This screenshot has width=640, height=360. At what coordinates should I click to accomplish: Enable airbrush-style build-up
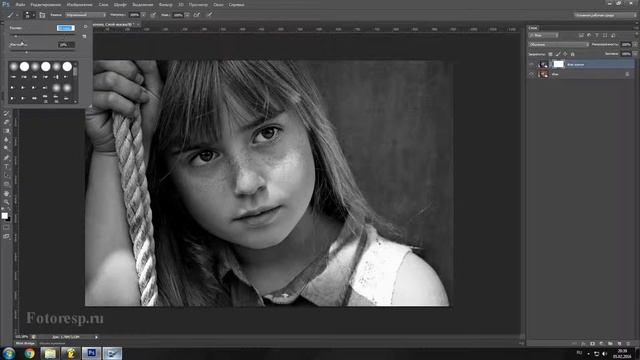tap(197, 15)
